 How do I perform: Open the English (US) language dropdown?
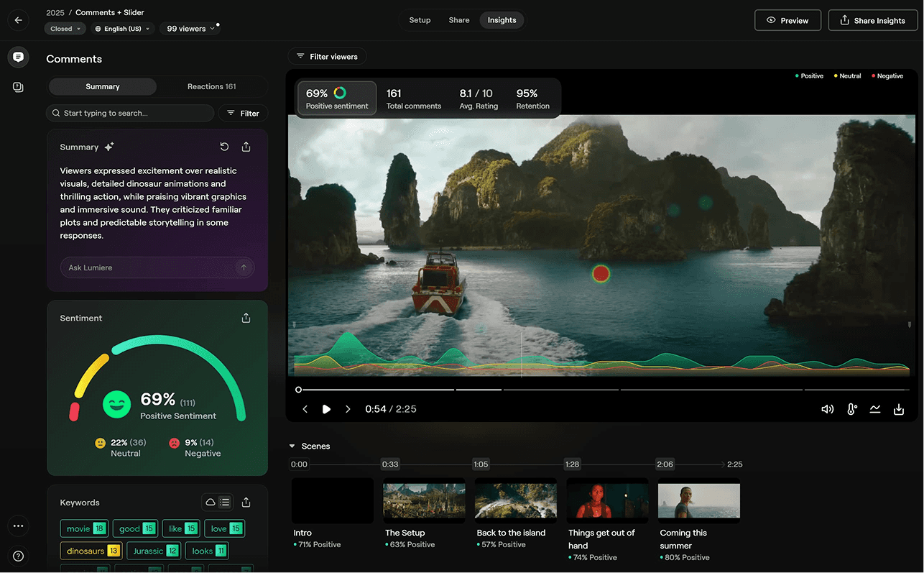(122, 29)
